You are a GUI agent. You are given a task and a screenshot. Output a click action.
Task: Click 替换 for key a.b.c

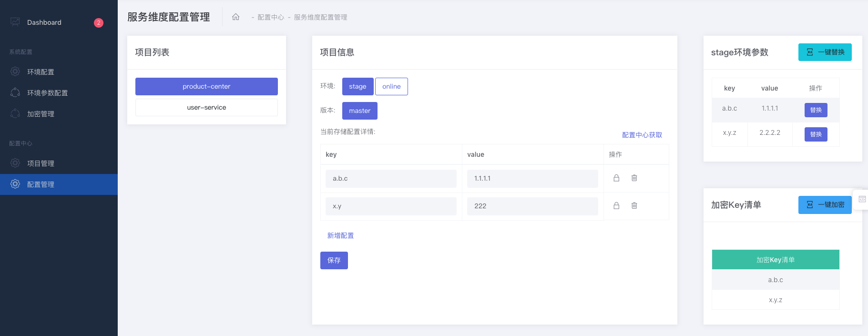pos(816,110)
